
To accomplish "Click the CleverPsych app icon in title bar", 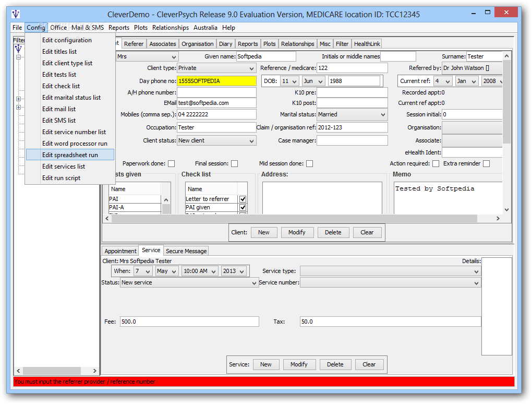I will 16,14.
